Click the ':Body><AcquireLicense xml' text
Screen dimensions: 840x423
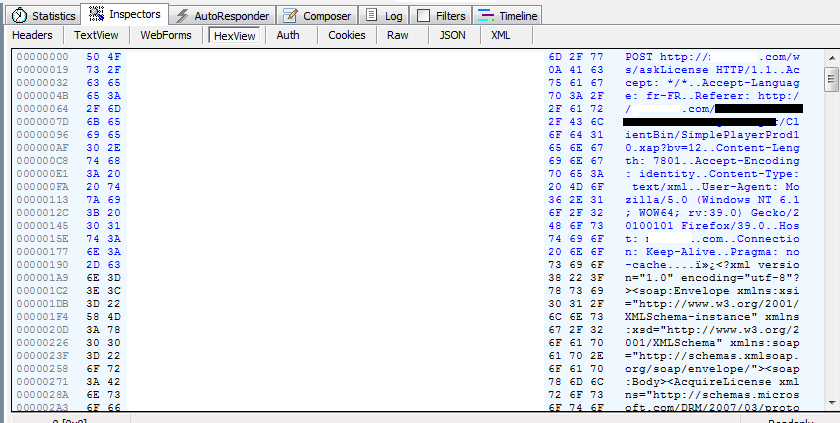pos(712,382)
